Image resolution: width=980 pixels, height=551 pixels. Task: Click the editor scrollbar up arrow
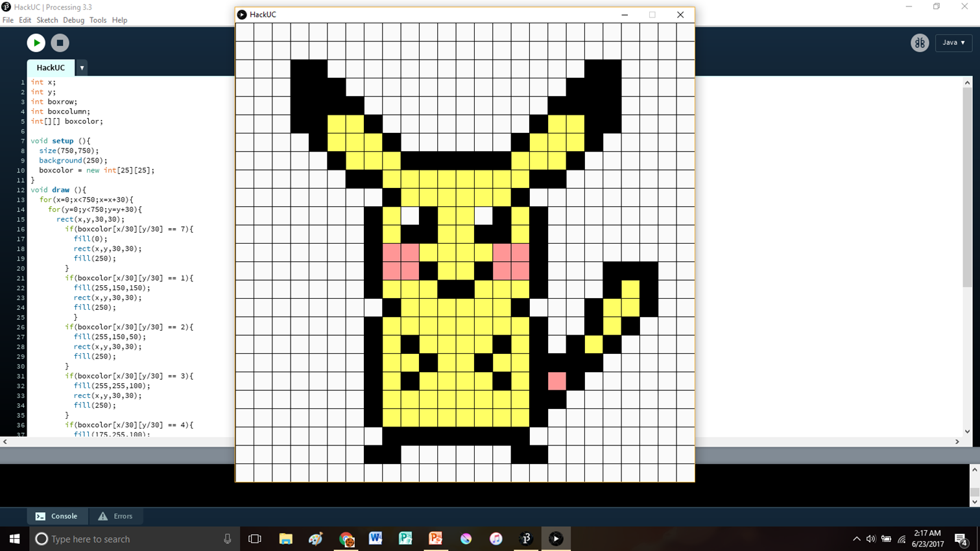tap(967, 82)
